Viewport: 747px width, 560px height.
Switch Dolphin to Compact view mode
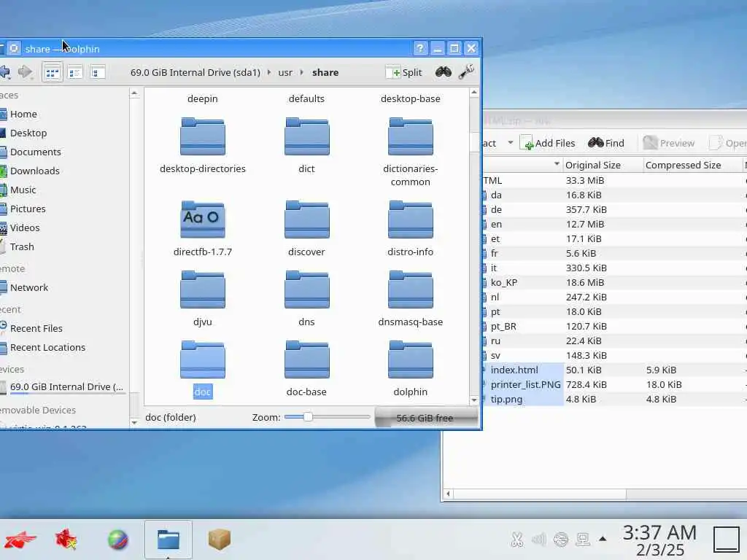[75, 73]
